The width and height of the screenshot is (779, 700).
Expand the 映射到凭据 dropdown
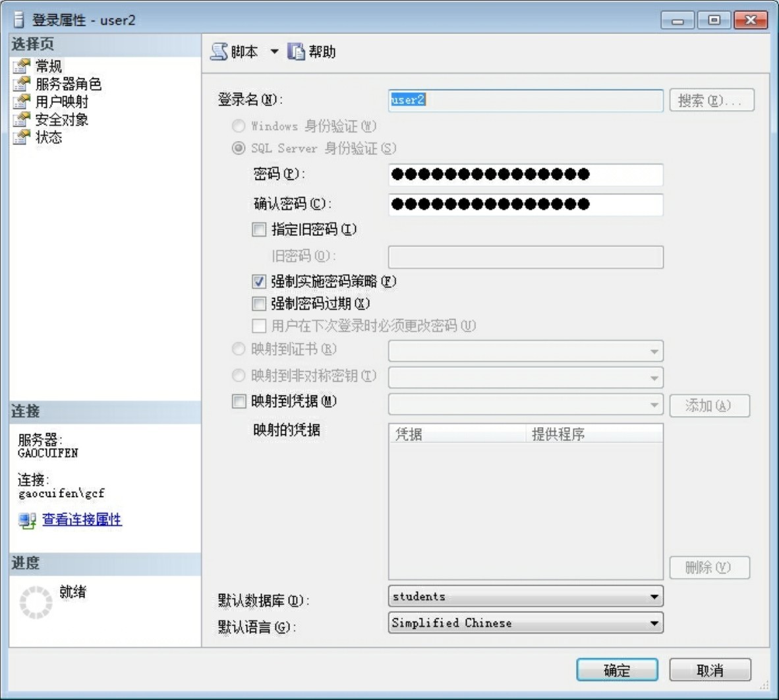click(654, 405)
